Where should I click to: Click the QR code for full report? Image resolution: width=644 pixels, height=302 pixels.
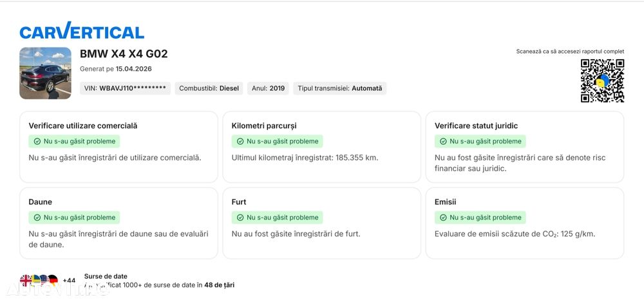coord(603,80)
